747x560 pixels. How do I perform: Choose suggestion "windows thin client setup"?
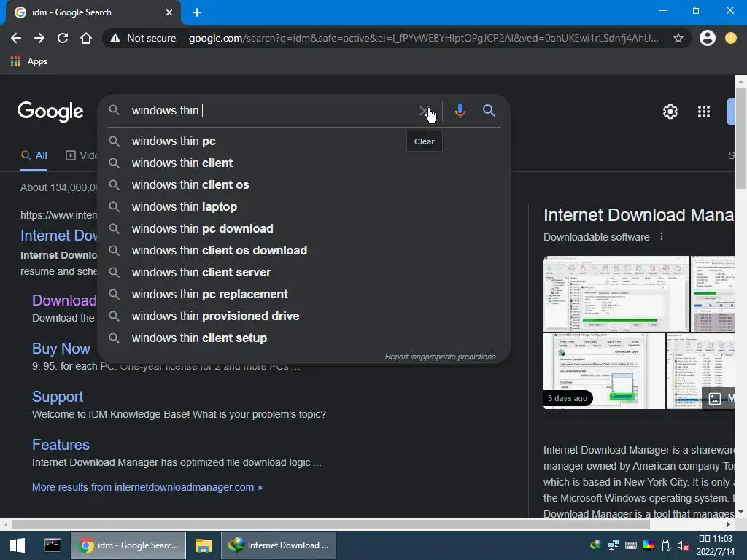point(304,338)
